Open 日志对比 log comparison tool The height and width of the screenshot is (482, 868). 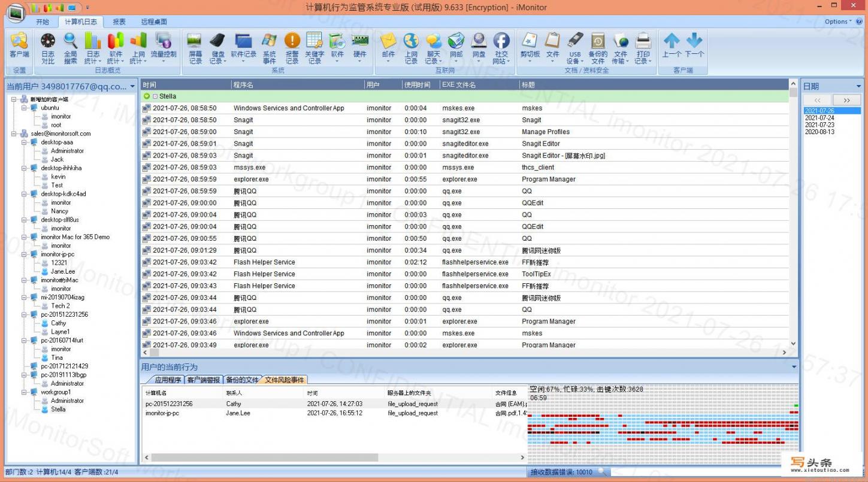pyautogui.click(x=48, y=47)
